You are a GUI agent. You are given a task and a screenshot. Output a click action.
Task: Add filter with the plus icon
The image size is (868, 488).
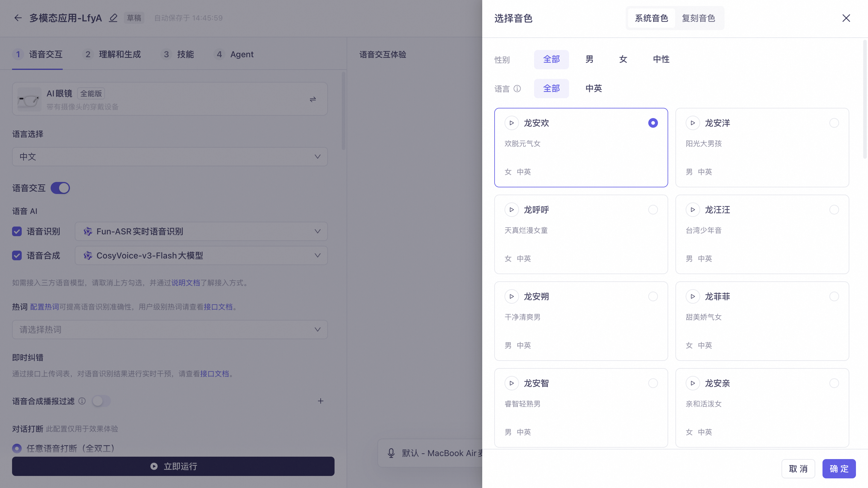[x=320, y=401]
